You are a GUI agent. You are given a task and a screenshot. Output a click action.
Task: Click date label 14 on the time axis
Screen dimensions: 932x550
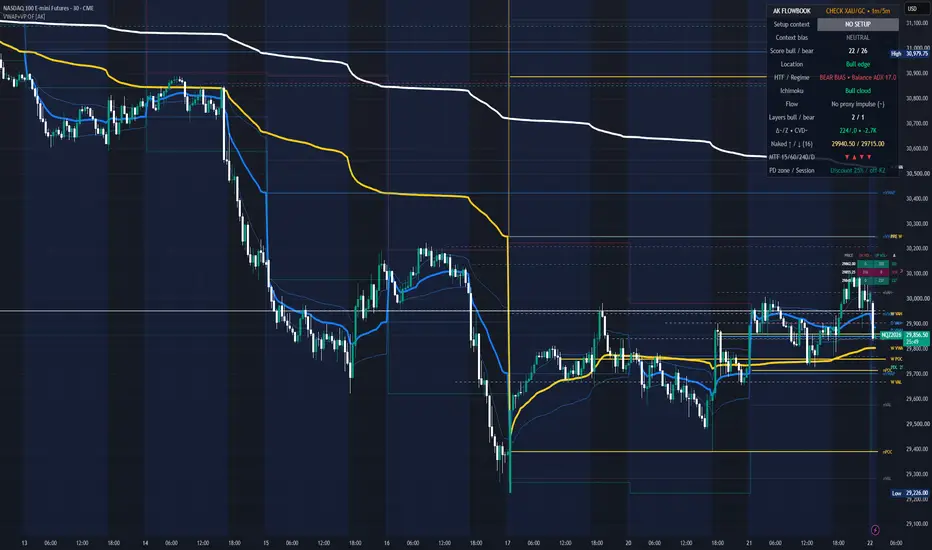pyautogui.click(x=145, y=543)
